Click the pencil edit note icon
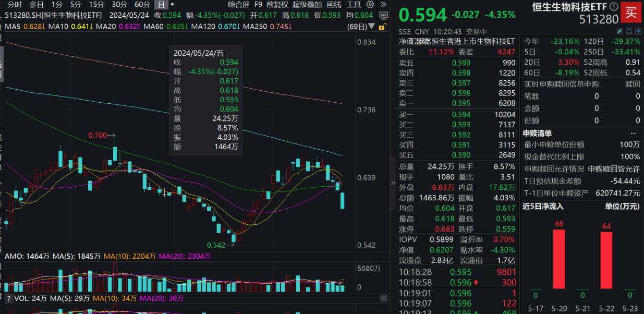The image size is (644, 314). pyautogui.click(x=619, y=31)
